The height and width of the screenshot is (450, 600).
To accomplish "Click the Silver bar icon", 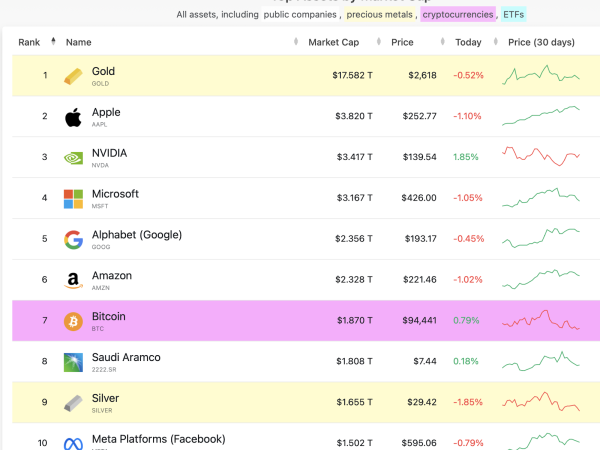I will (x=73, y=403).
